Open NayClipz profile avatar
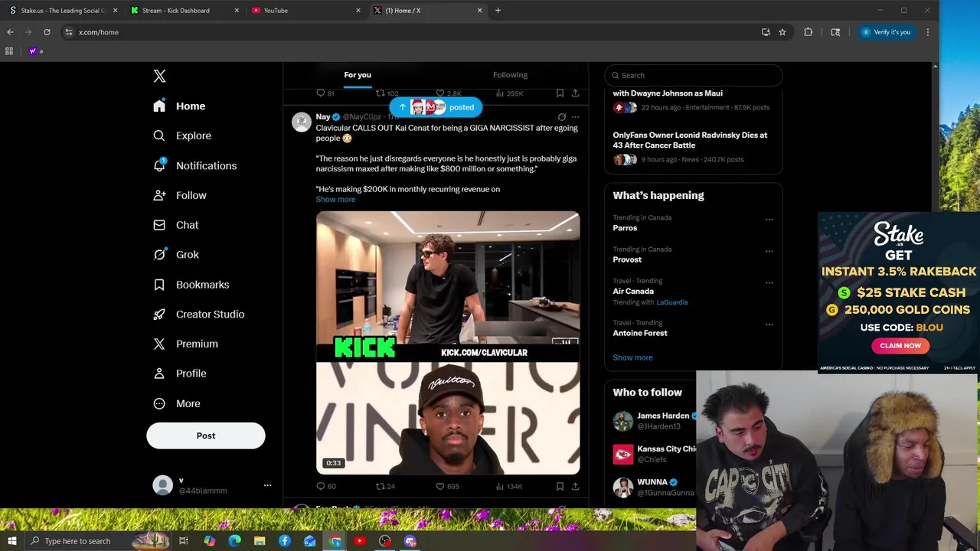The height and width of the screenshot is (551, 980). pyautogui.click(x=302, y=122)
